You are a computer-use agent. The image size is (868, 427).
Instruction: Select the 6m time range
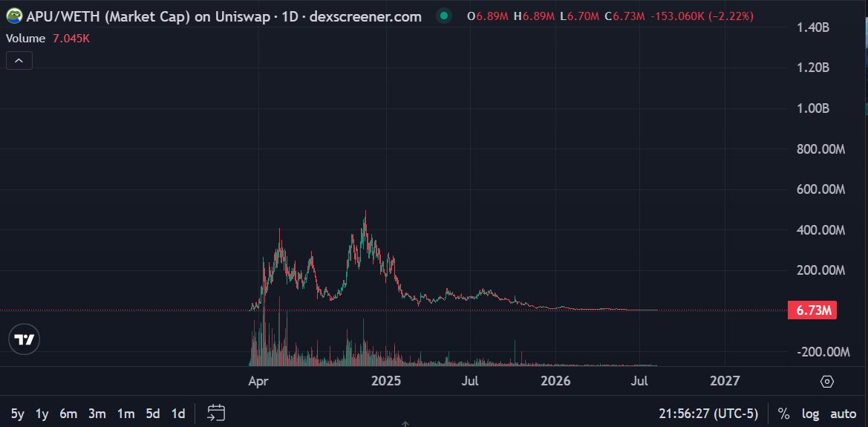click(x=68, y=413)
